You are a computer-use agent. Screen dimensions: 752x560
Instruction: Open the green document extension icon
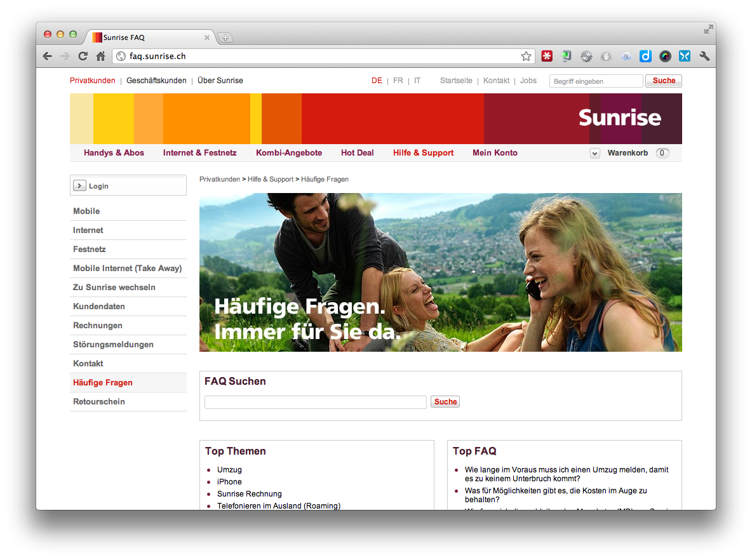(567, 56)
